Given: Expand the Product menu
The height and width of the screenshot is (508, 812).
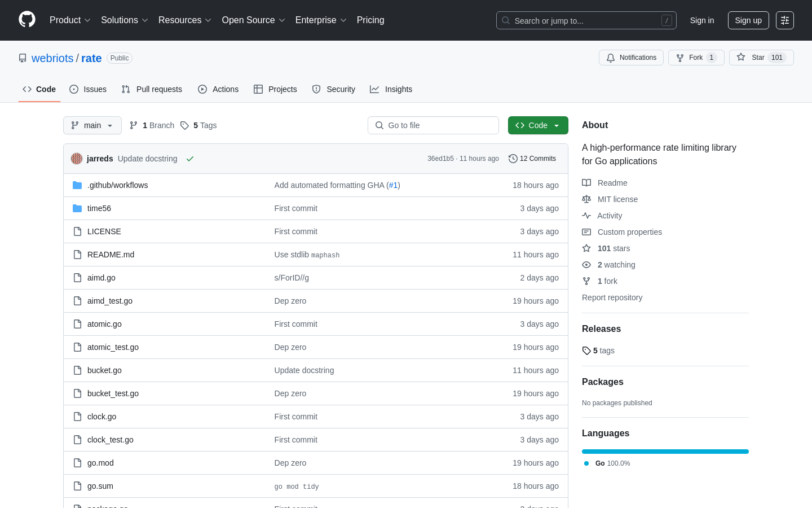Looking at the screenshot, I should (x=70, y=20).
